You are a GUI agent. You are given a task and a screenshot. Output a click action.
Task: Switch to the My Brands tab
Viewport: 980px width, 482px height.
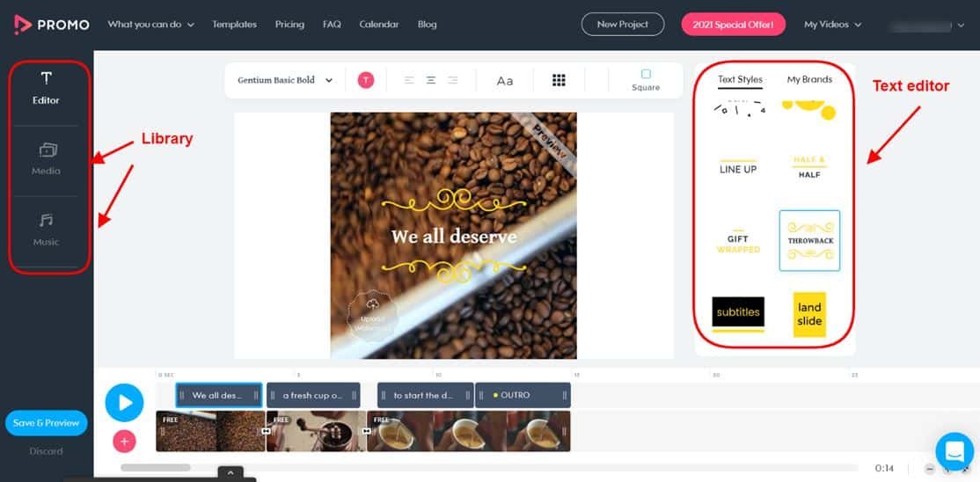coord(809,79)
